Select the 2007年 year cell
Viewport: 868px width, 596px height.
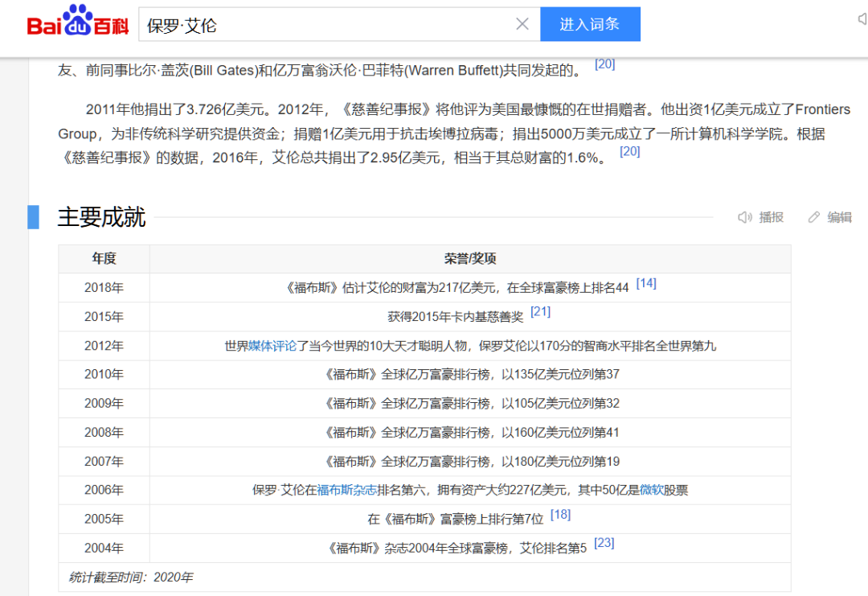coord(104,462)
